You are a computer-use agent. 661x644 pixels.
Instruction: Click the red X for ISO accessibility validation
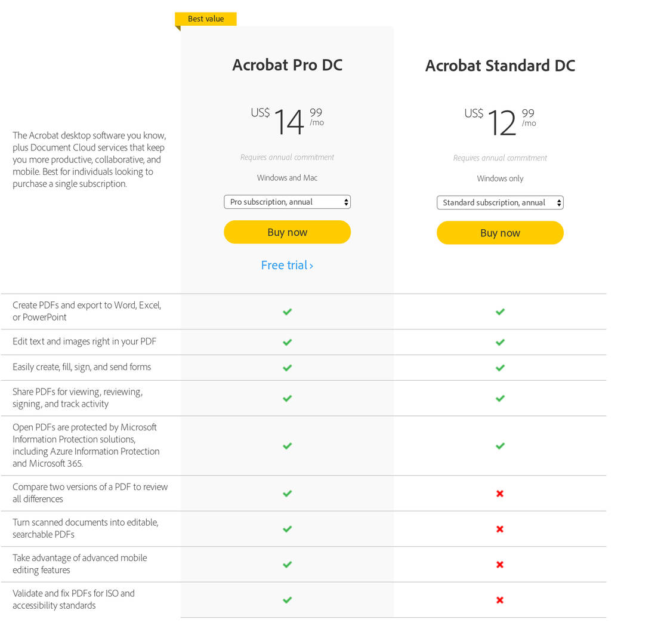click(500, 600)
